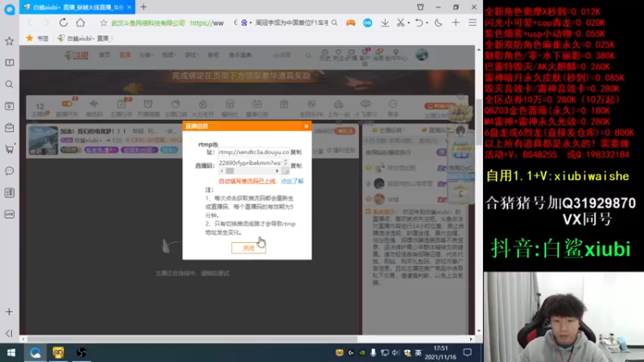Open the sidebar video player icon
Screen dimensions: 644x362
point(10,106)
